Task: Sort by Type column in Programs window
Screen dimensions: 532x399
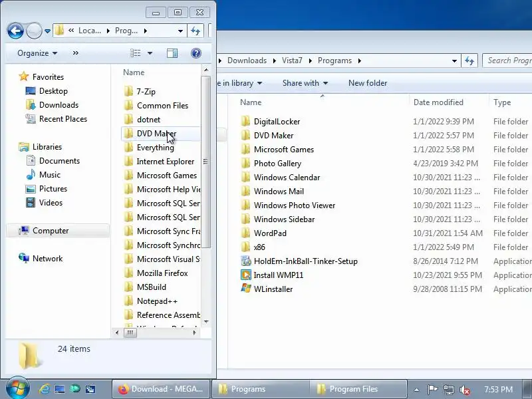Action: click(x=502, y=102)
